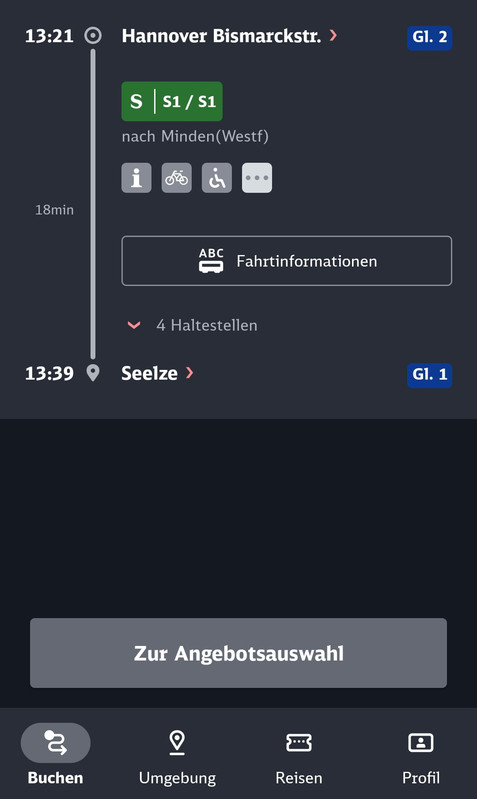This screenshot has height=799, width=477.
Task: Tap the wheelchair accessibility icon
Action: coord(217,178)
